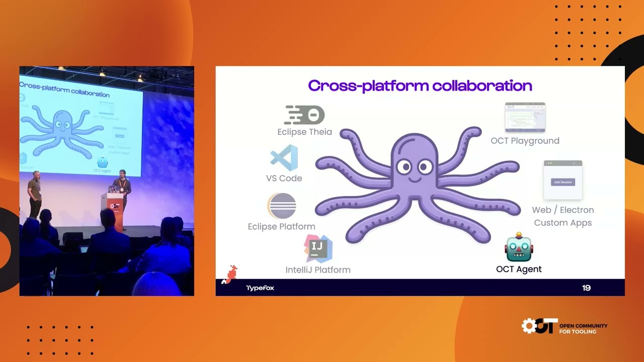Click the Eclipse Platform sphere icon
Screen dimensions: 644x362
282,206
